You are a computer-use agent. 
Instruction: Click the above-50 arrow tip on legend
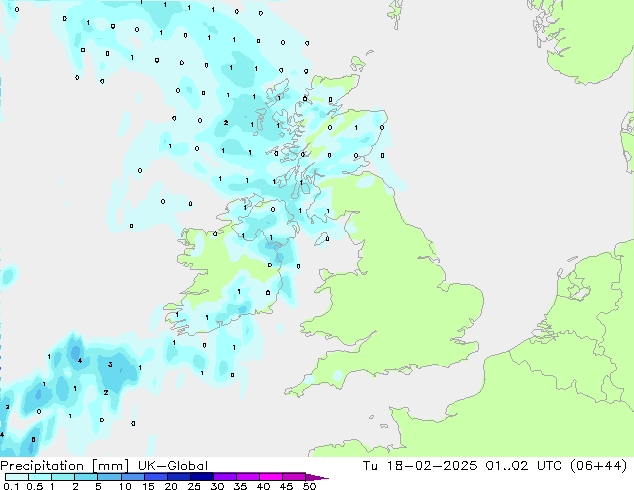click(x=317, y=477)
